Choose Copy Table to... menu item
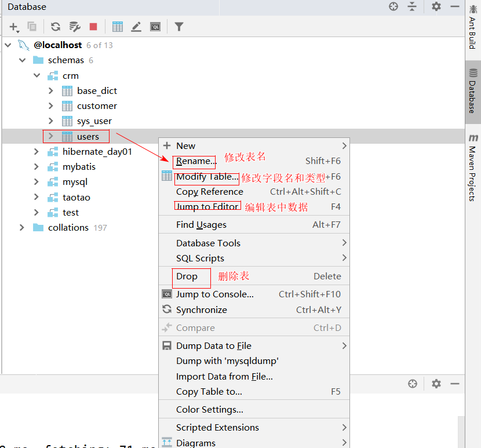This screenshot has height=448, width=481. [x=254, y=392]
